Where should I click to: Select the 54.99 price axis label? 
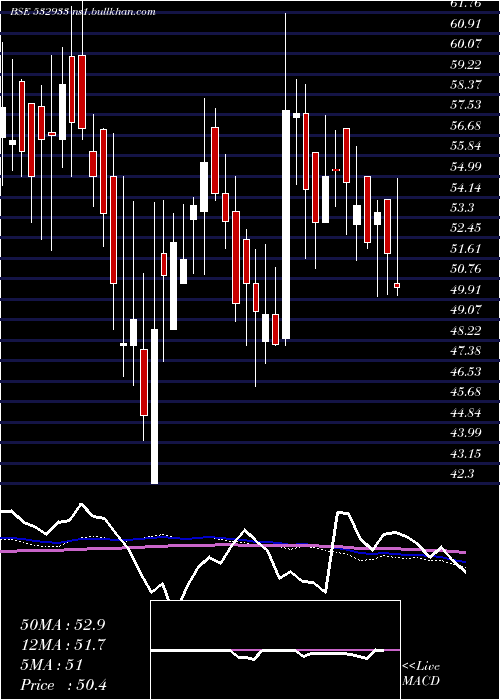click(x=466, y=167)
